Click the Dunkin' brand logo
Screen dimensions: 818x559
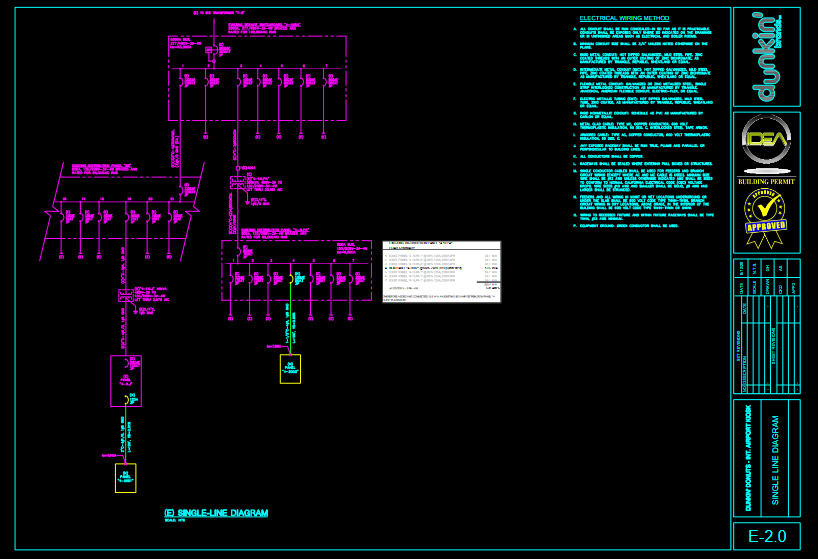[766, 57]
